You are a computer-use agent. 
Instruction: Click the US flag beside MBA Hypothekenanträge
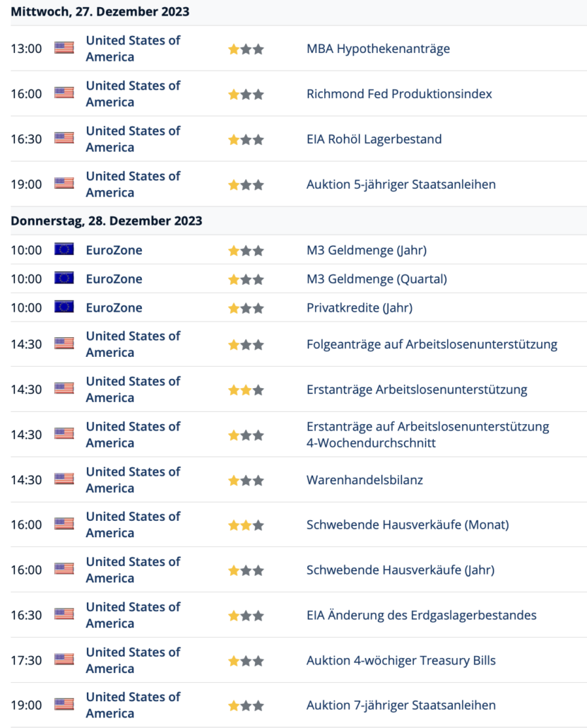tap(64, 48)
